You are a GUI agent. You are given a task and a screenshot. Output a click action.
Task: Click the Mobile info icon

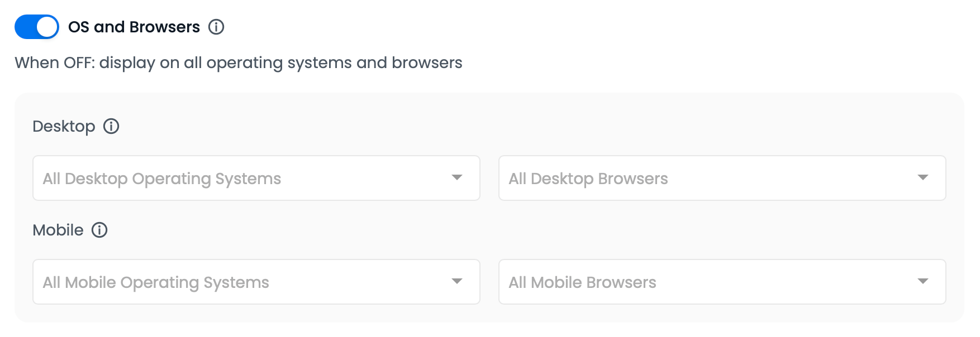pos(99,230)
